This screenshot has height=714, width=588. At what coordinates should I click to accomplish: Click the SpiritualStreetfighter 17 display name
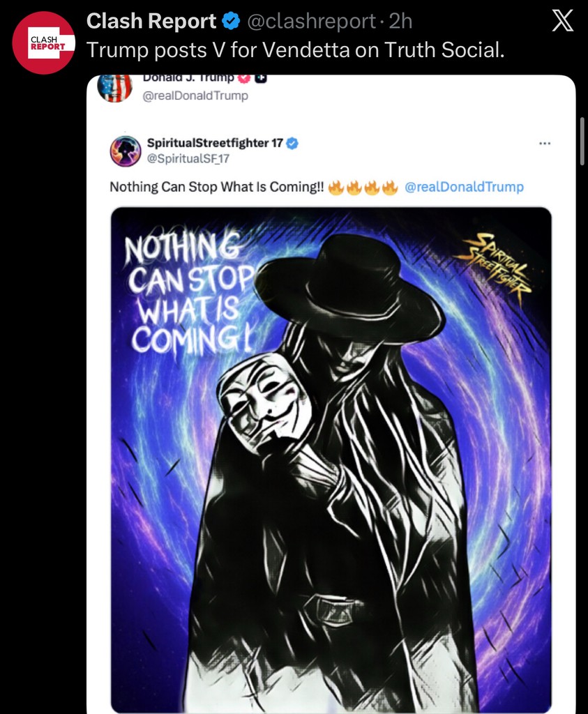[x=215, y=143]
